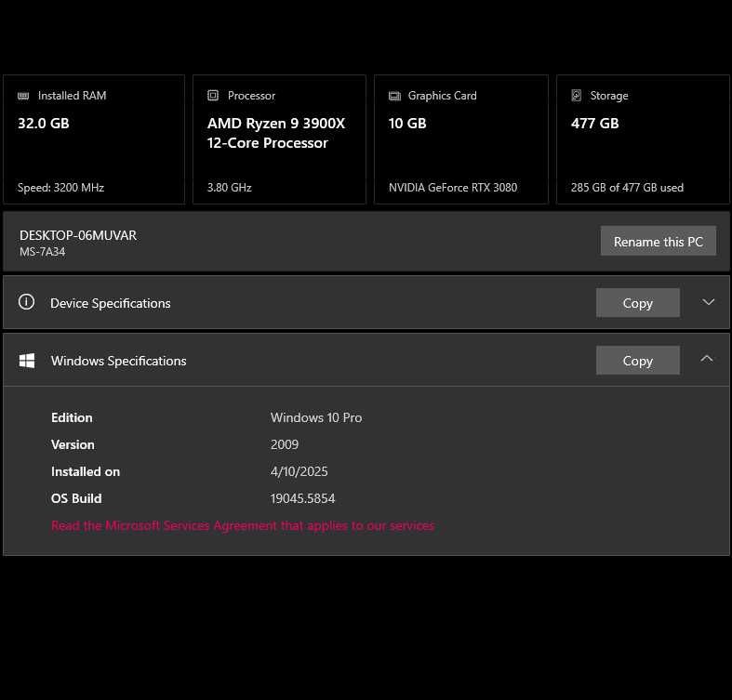Select the 477 GB storage value

(594, 124)
